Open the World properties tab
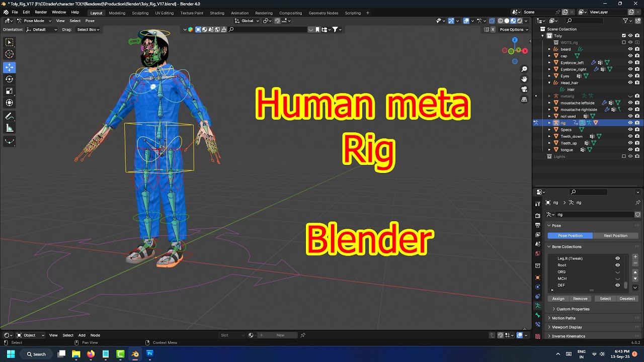 tap(538, 253)
